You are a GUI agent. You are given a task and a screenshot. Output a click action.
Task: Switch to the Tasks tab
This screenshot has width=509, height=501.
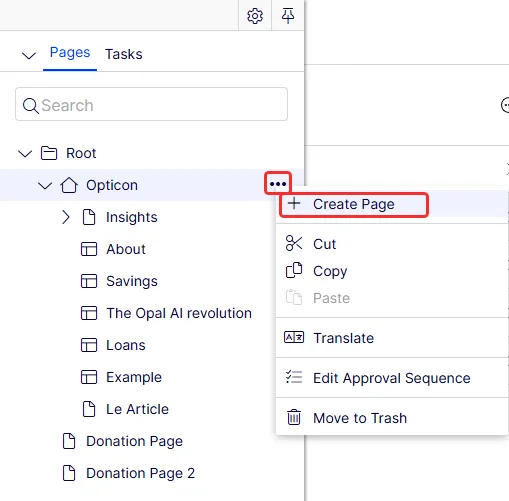124,54
